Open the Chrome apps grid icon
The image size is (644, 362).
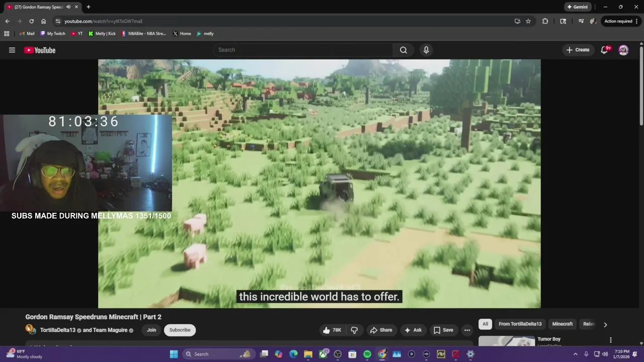point(7,34)
